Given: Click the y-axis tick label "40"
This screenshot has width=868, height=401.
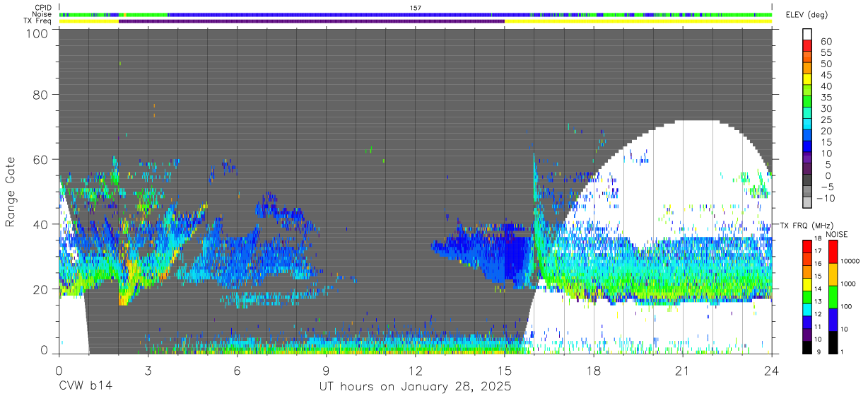Looking at the screenshot, I should [x=41, y=224].
